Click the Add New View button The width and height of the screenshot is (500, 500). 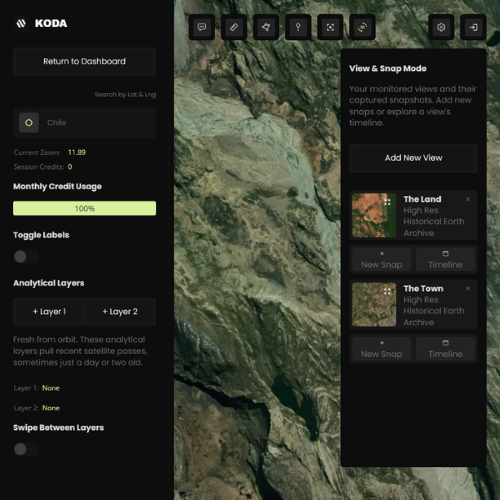click(413, 158)
